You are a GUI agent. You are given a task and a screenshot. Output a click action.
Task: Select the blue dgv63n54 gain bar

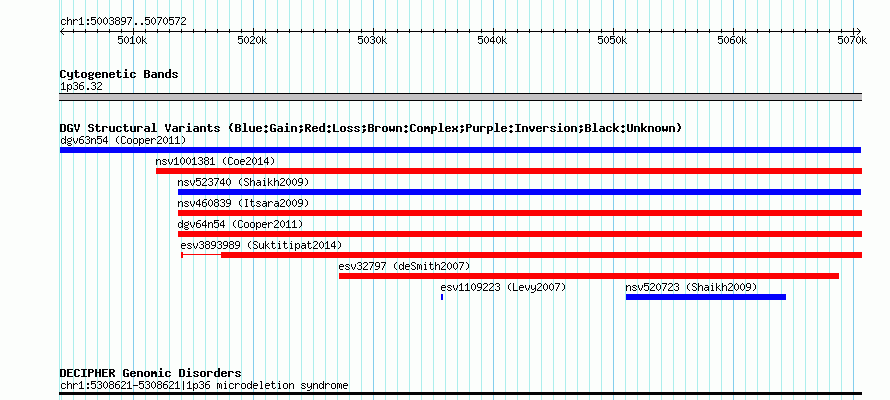(x=460, y=150)
